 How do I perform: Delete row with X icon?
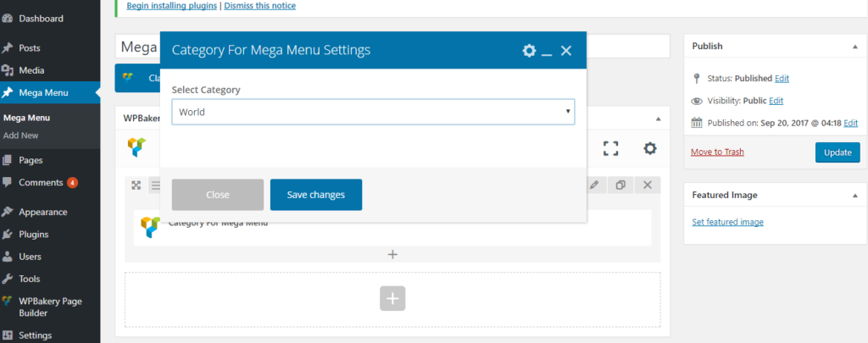click(647, 185)
